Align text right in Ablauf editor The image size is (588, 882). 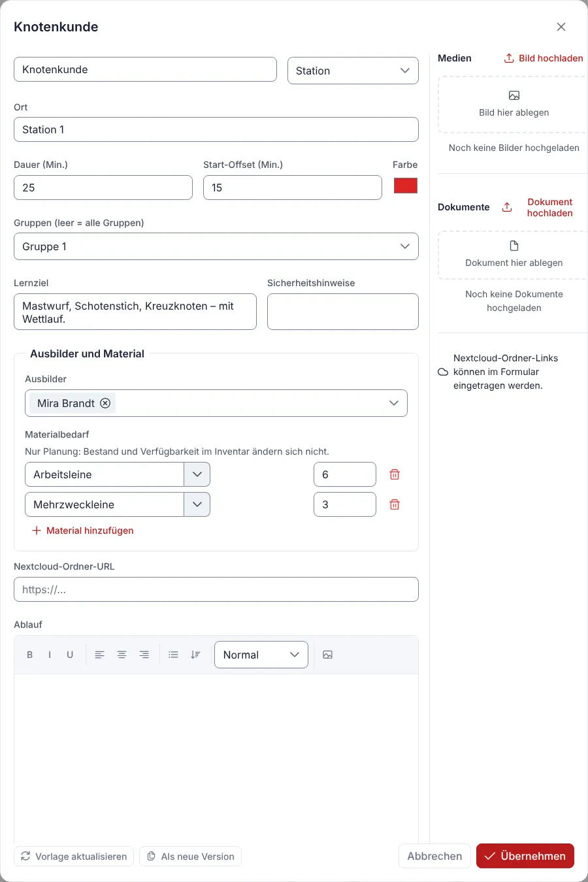(x=144, y=655)
